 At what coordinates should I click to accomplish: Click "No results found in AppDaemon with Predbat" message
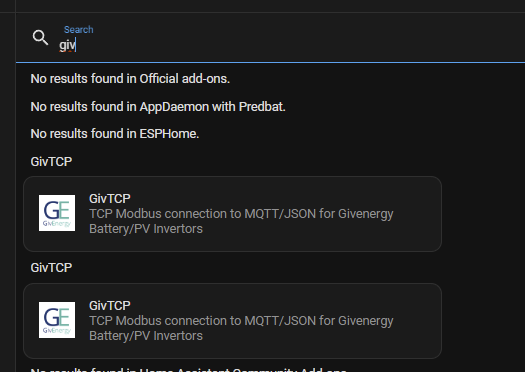[x=158, y=107]
